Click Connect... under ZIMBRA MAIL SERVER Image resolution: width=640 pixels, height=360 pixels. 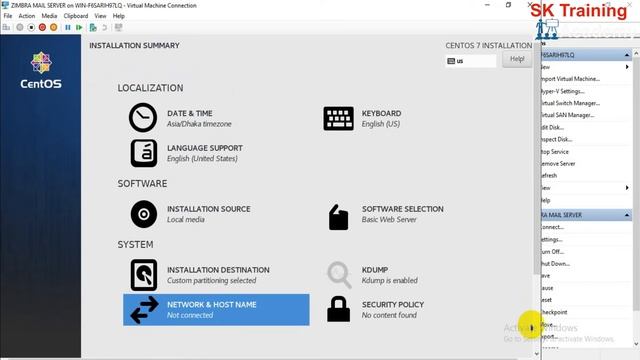pyautogui.click(x=552, y=227)
